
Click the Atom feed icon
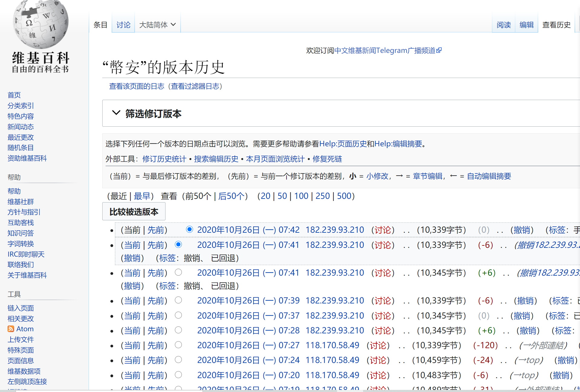click(x=11, y=329)
